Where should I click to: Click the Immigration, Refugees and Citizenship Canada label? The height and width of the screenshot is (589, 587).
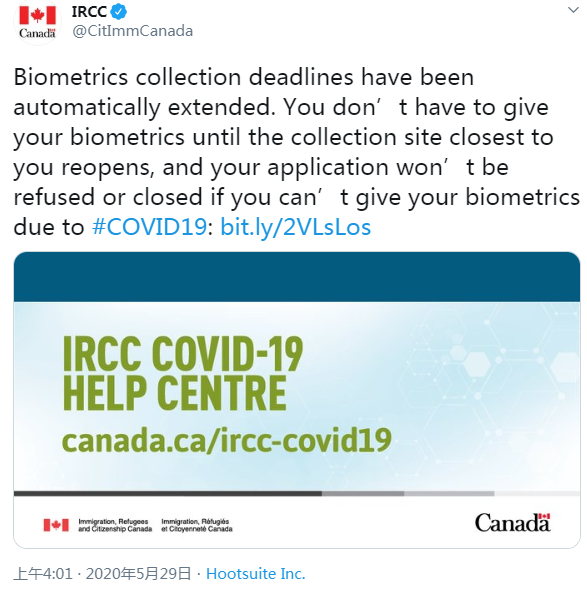(x=115, y=525)
